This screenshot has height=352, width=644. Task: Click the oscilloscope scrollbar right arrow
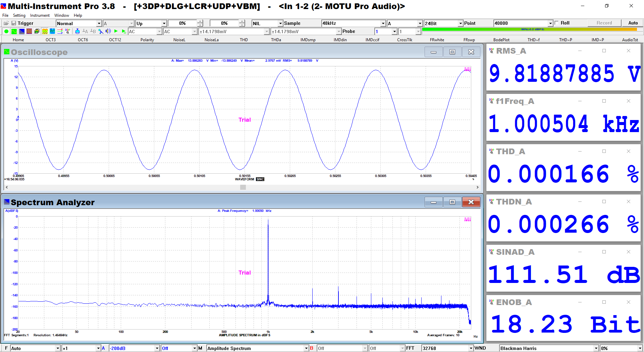pyautogui.click(x=477, y=187)
